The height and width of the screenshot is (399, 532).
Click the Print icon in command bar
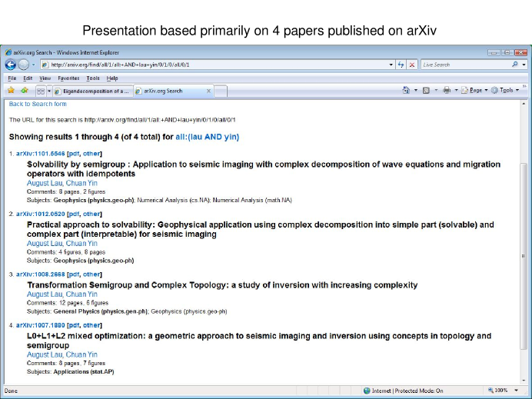447,90
